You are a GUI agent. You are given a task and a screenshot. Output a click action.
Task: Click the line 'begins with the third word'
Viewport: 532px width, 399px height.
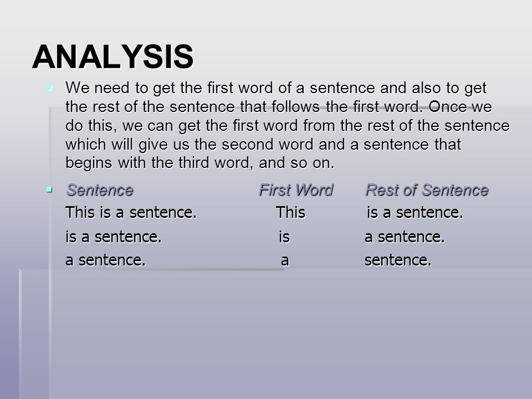pos(200,163)
